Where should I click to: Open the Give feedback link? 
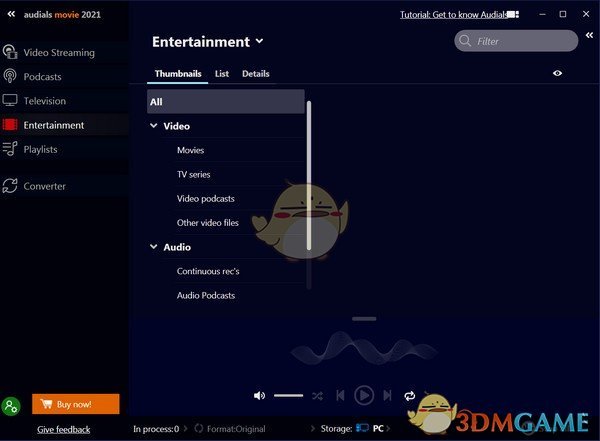[64, 430]
